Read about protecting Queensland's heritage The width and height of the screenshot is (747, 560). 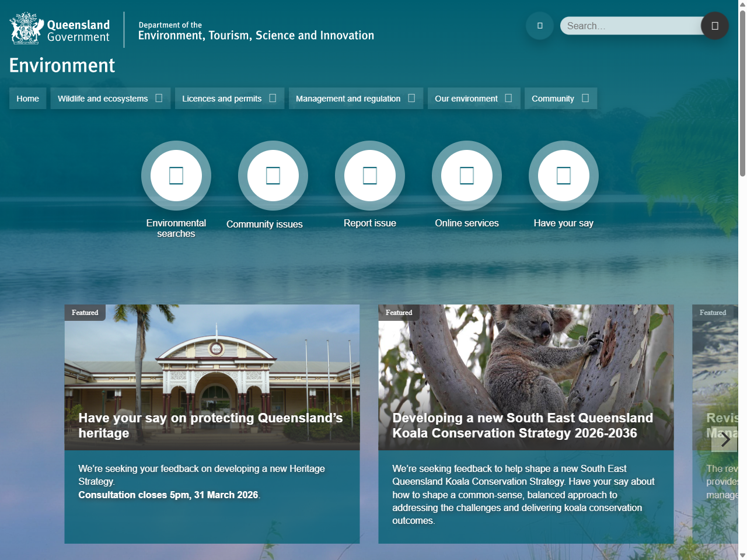212,426
